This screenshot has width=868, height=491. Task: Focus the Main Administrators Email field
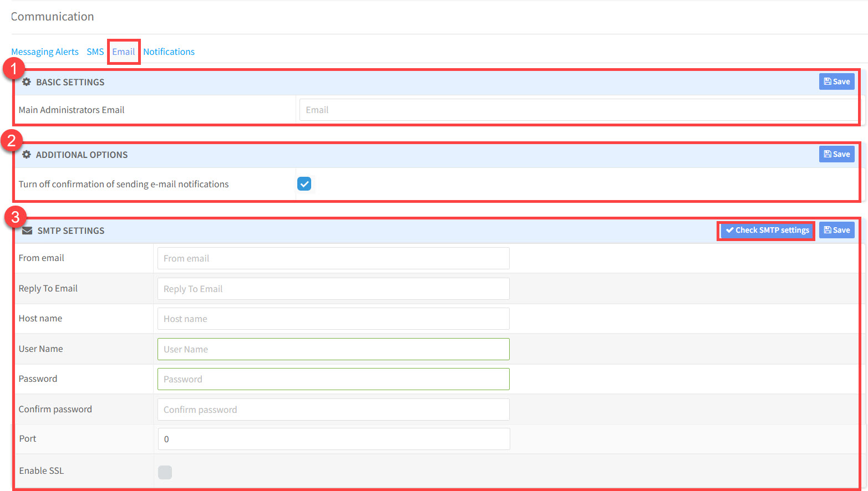(x=577, y=110)
